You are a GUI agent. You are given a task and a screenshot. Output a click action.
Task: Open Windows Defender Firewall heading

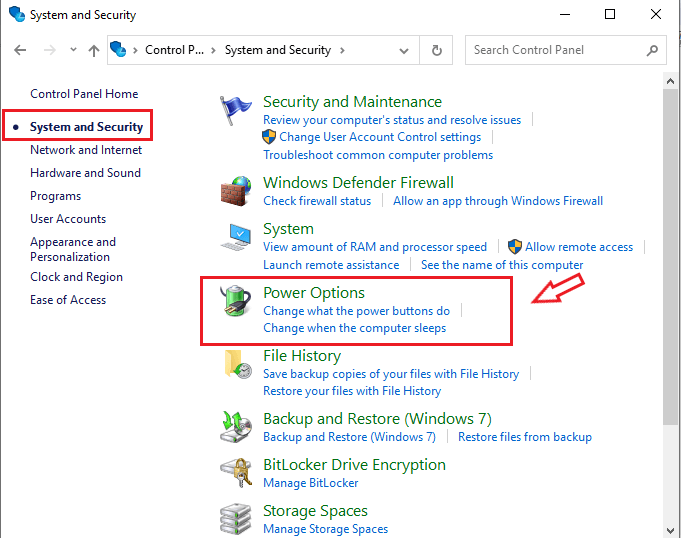(358, 183)
